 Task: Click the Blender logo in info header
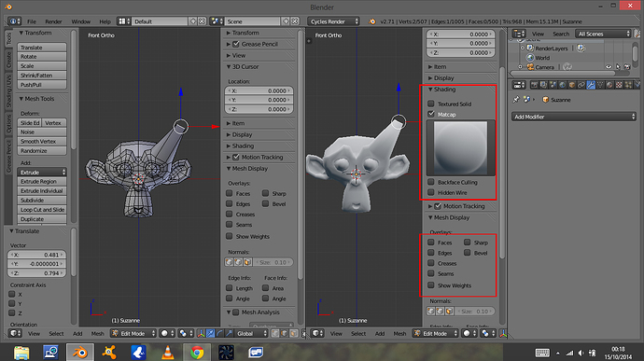click(372, 21)
